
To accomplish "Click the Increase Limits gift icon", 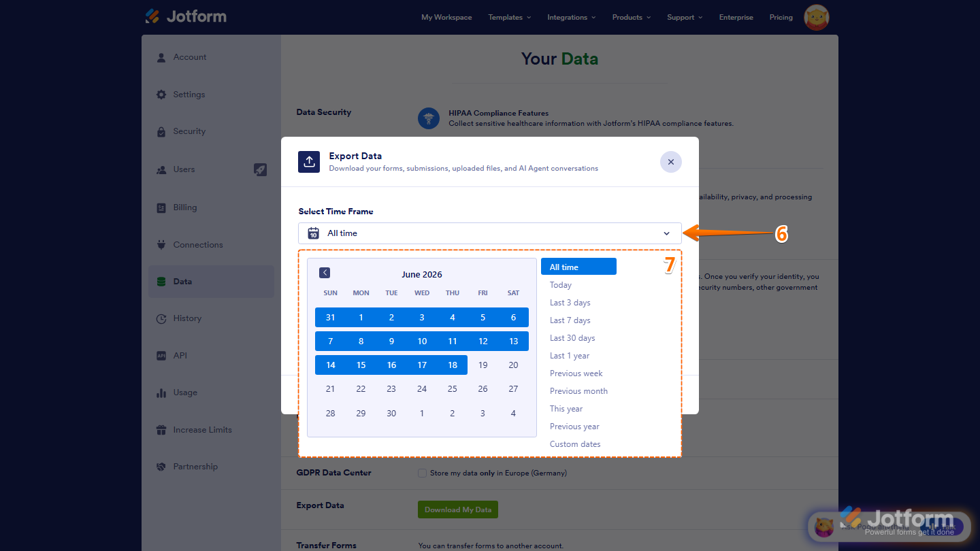I will [161, 430].
